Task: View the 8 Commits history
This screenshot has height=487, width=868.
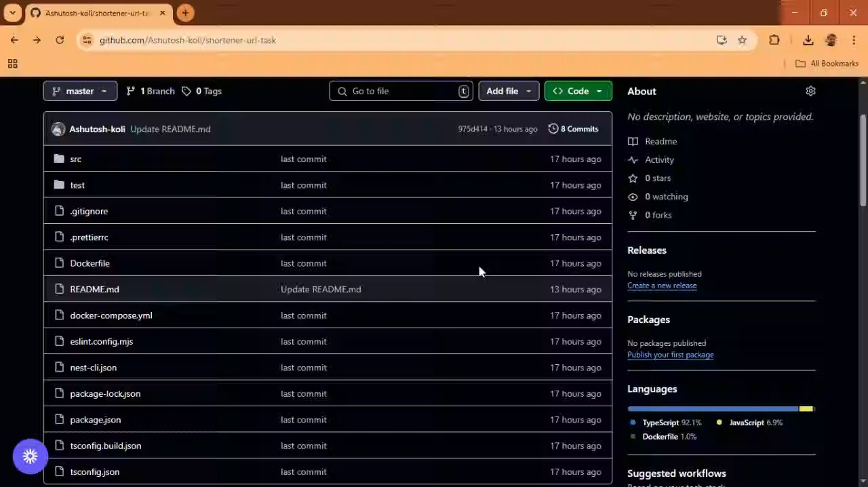Action: click(573, 129)
